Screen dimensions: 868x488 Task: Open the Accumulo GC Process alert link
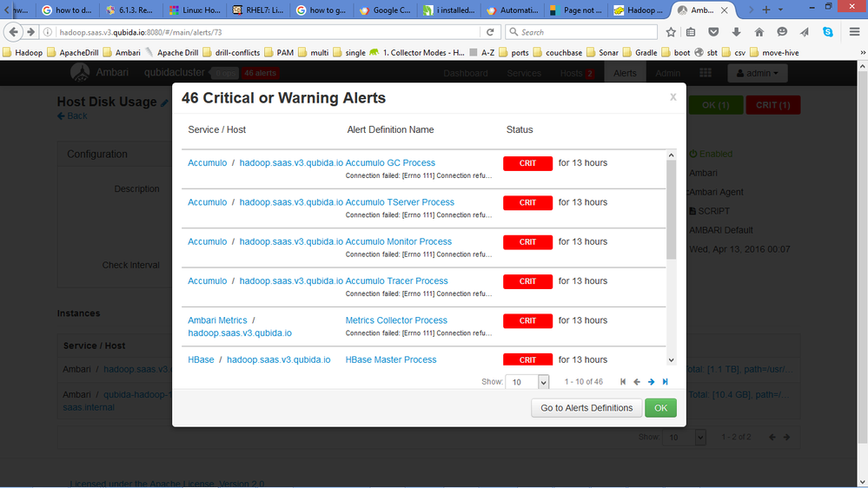point(390,162)
